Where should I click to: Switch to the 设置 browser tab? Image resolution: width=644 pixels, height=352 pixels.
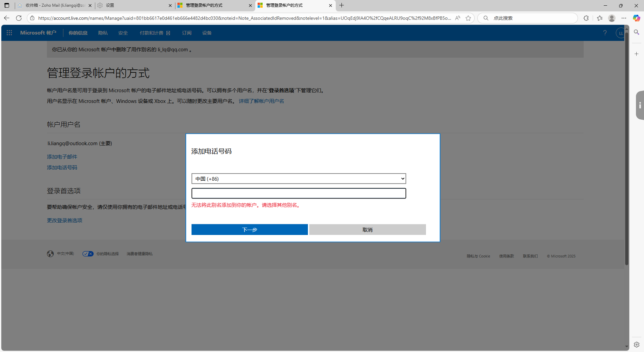[x=135, y=5]
